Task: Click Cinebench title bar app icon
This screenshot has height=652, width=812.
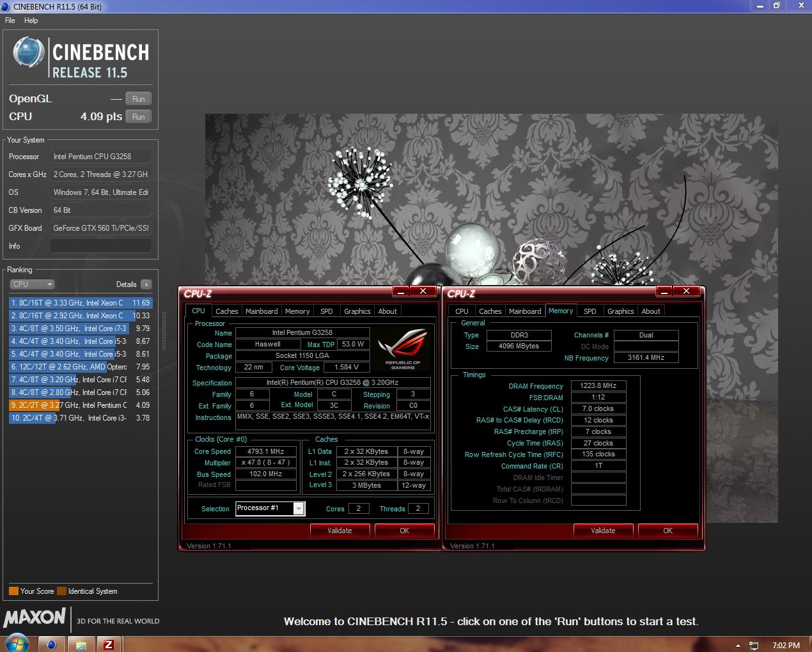Action: click(x=6, y=6)
